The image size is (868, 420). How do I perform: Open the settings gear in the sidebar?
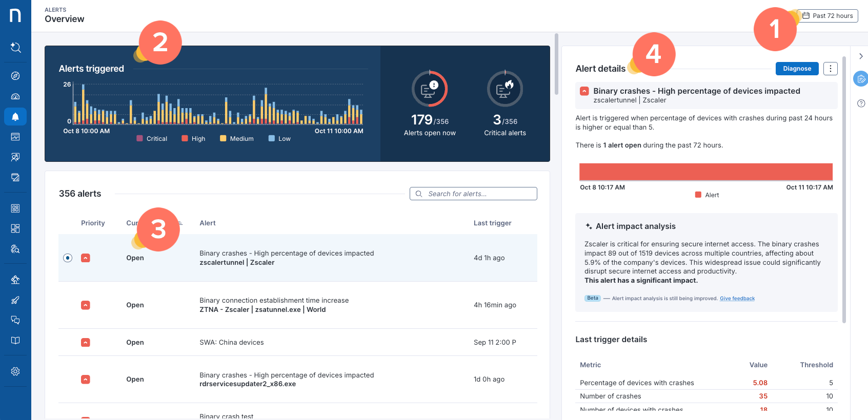pyautogui.click(x=15, y=371)
